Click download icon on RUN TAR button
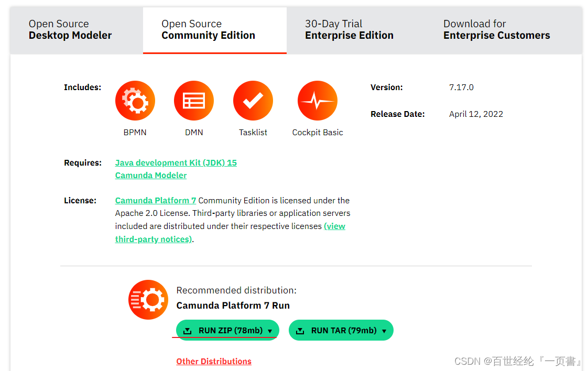 300,331
